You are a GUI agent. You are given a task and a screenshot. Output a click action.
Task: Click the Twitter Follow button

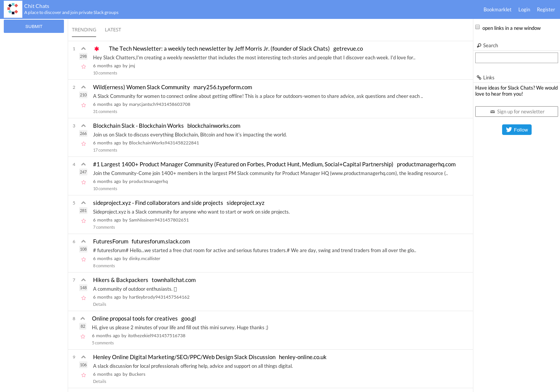click(516, 130)
